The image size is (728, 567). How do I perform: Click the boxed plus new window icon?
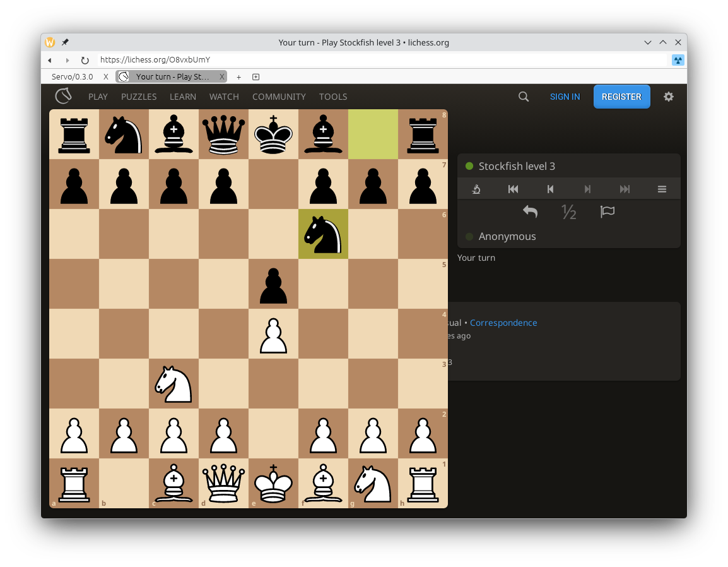coord(256,76)
